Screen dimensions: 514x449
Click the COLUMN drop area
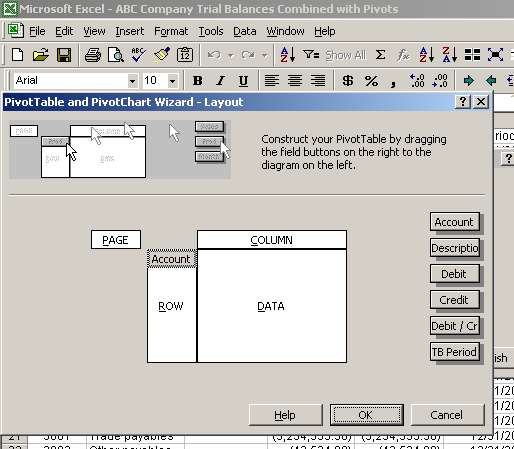[x=272, y=240]
